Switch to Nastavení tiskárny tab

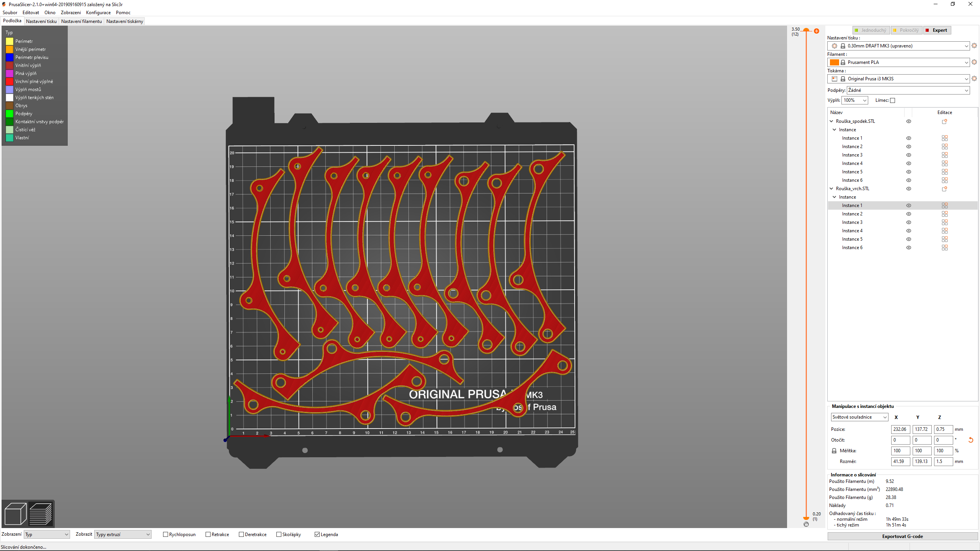pyautogui.click(x=125, y=21)
